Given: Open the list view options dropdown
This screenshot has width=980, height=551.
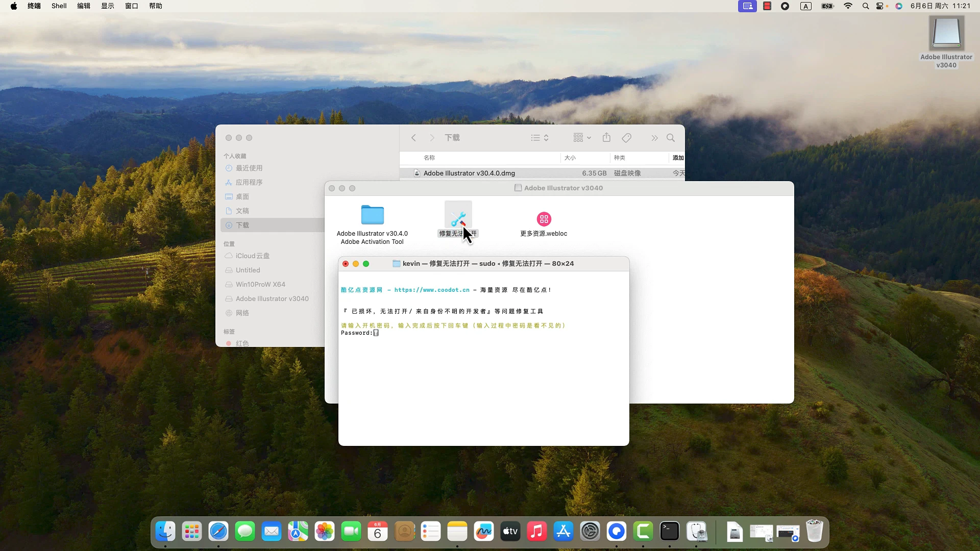Looking at the screenshot, I should (x=540, y=138).
